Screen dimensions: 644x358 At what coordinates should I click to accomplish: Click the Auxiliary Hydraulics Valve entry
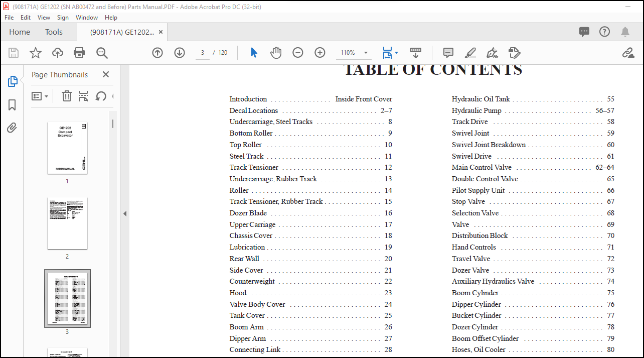533,281
